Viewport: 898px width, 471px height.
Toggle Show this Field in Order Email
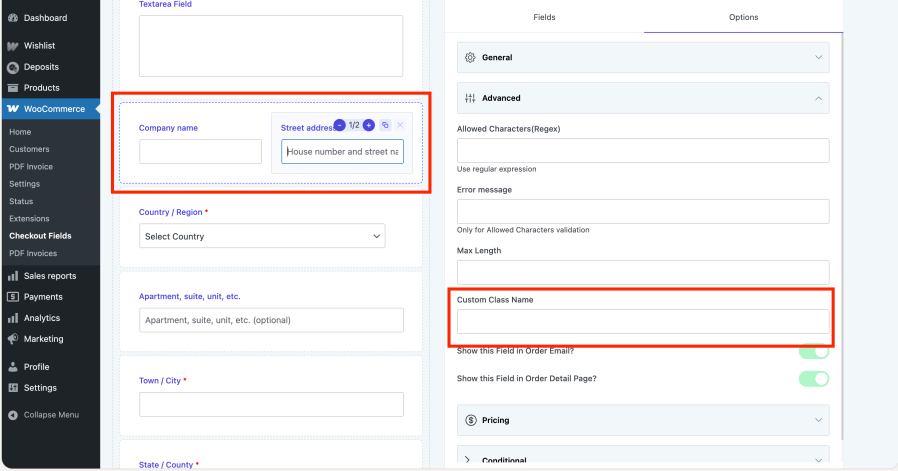(813, 351)
